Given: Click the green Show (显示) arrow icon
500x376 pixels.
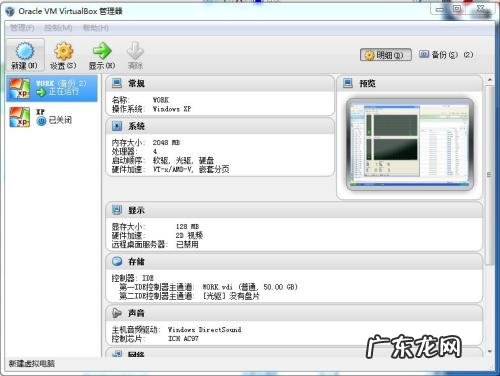Looking at the screenshot, I should 102,51.
